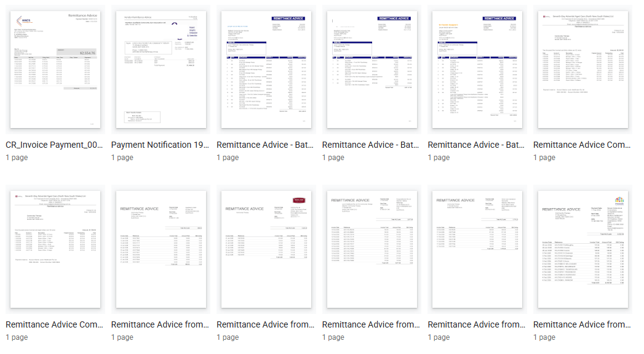
Task: Open Remittance Advice thumbnail with colorful logo
Action: [x=582, y=249]
